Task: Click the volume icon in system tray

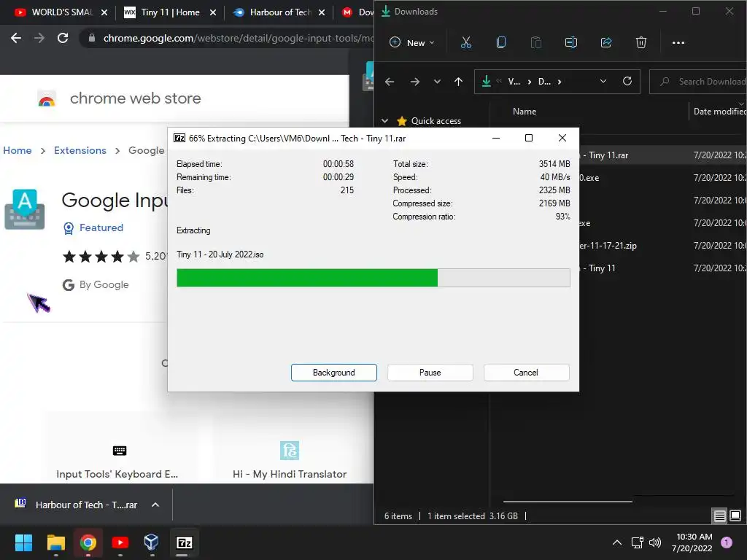Action: (x=656, y=542)
